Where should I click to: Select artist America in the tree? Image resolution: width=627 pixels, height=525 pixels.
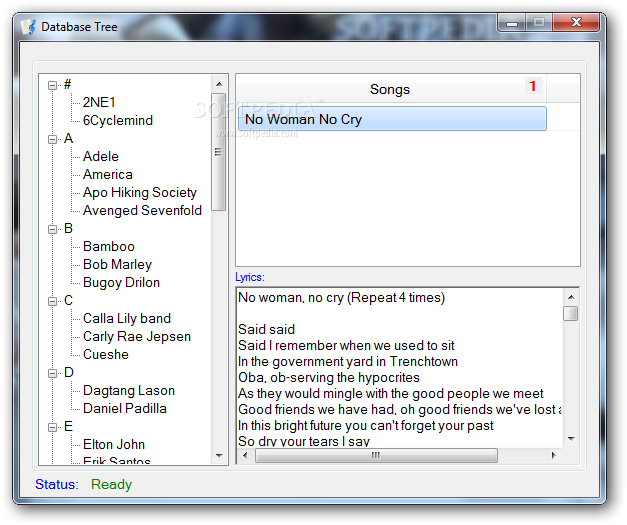pos(108,174)
